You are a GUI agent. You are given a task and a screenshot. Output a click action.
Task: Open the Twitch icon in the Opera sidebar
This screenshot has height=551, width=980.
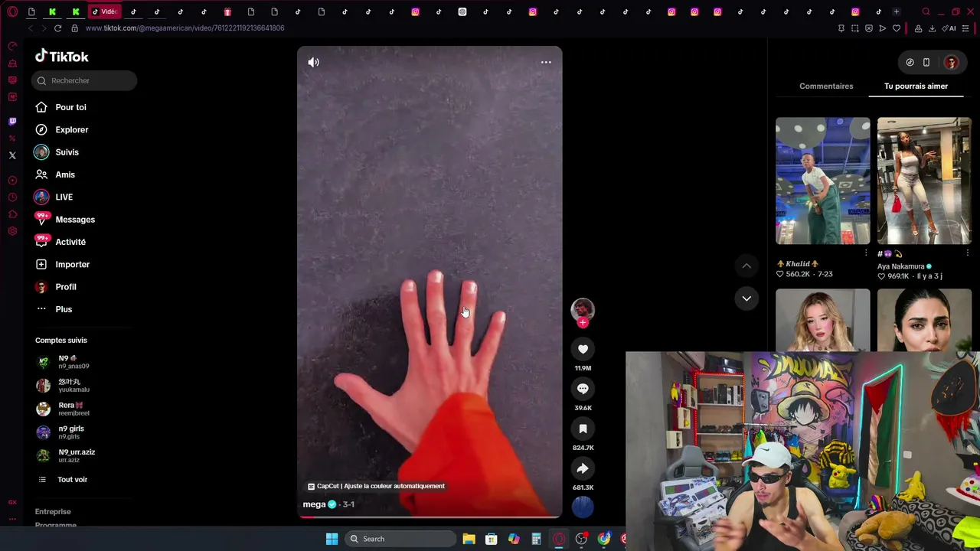(x=12, y=122)
